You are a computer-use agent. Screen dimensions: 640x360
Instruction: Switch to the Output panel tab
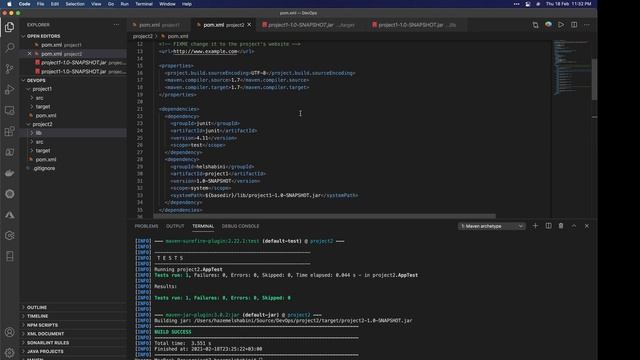[175, 226]
